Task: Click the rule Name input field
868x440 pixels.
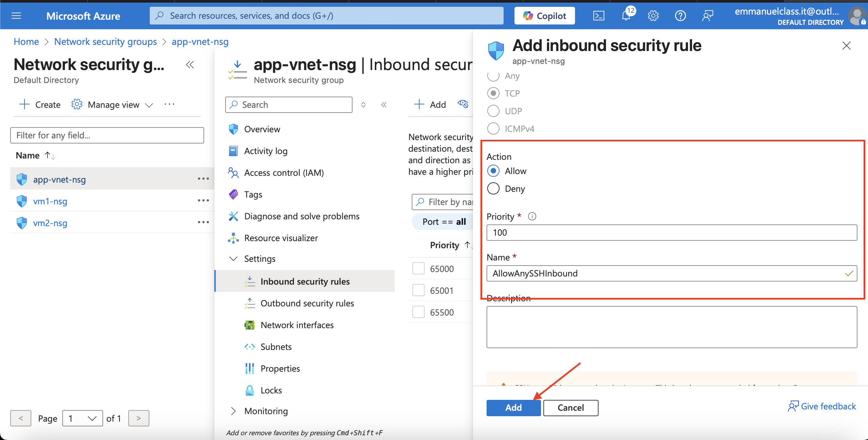Action: pyautogui.click(x=672, y=273)
